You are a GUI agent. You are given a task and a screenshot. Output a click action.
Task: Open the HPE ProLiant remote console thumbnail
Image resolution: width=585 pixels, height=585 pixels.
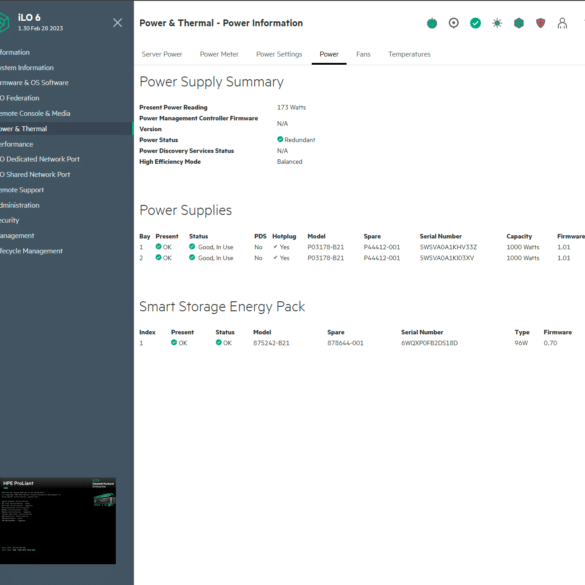[x=58, y=520]
